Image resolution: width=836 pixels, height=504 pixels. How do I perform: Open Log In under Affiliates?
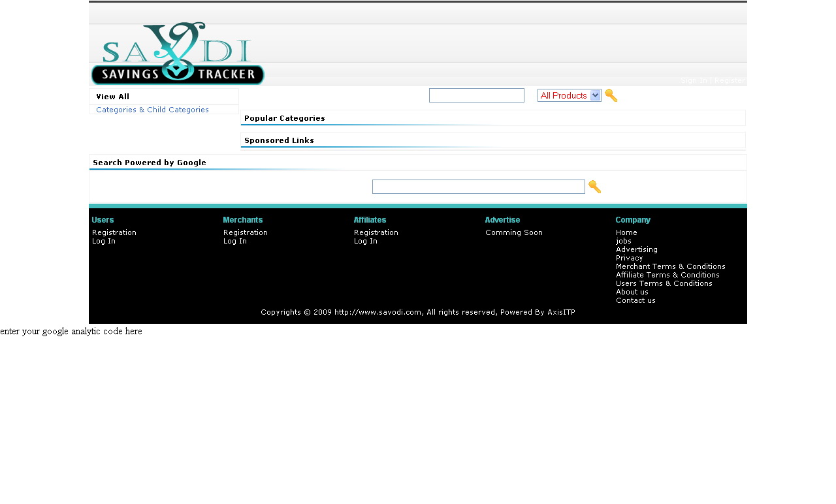pyautogui.click(x=366, y=241)
